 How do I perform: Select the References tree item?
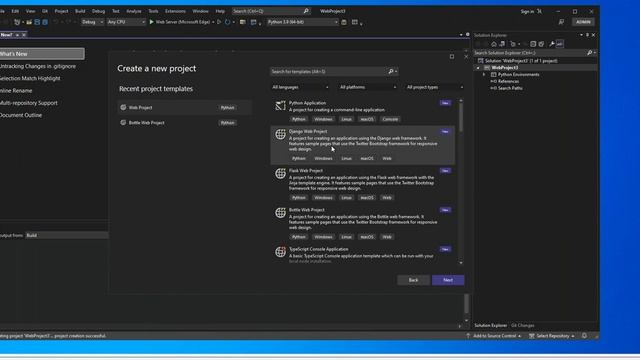point(508,81)
